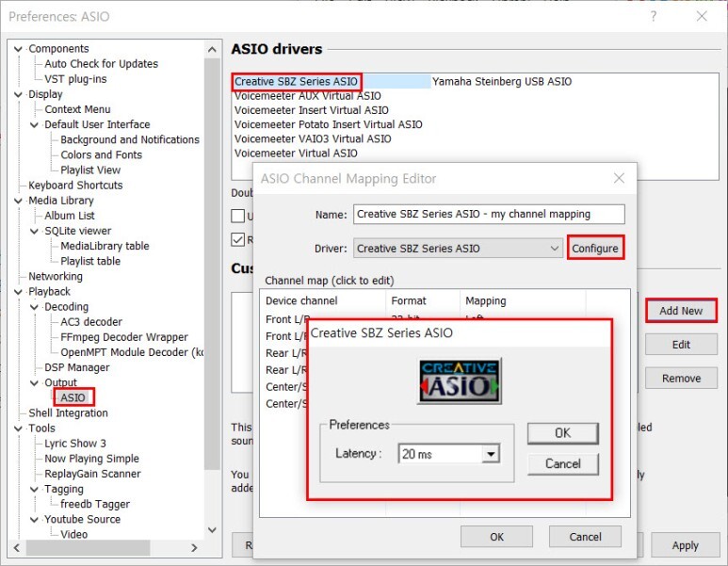This screenshot has width=728, height=566.
Task: Select Yamaha Steinberg USB ASIO driver
Action: [502, 81]
